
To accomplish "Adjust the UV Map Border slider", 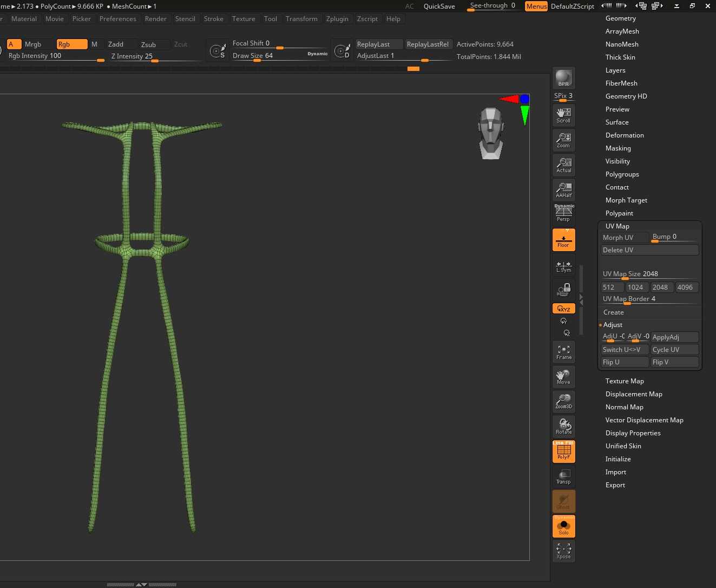I will click(650, 299).
